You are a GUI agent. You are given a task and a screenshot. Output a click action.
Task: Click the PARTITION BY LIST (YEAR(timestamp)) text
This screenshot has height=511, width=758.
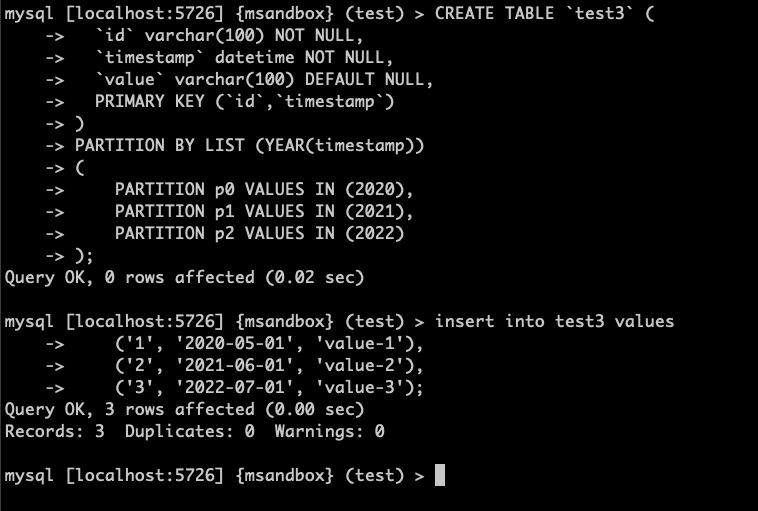(x=250, y=145)
